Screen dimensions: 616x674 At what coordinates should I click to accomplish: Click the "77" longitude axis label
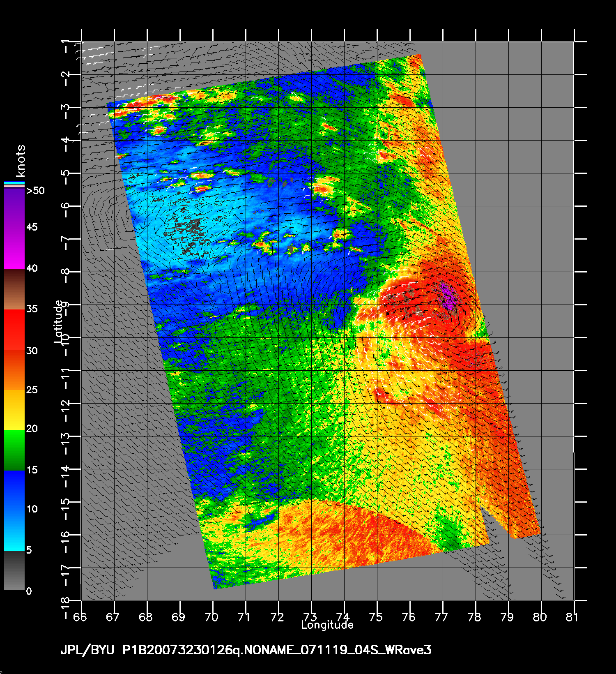coord(441,617)
